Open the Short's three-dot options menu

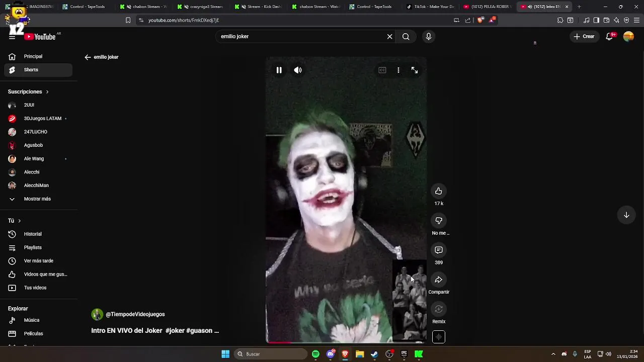coord(398,70)
